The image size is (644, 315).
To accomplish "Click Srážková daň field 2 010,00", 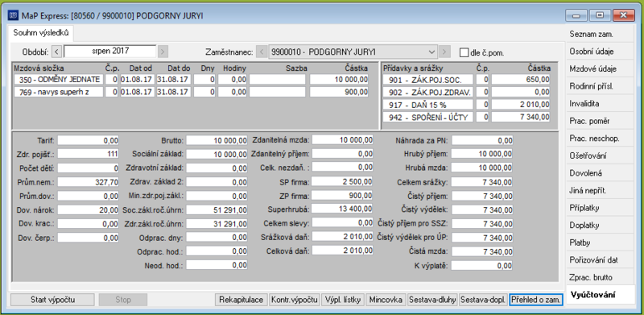I will 343,237.
